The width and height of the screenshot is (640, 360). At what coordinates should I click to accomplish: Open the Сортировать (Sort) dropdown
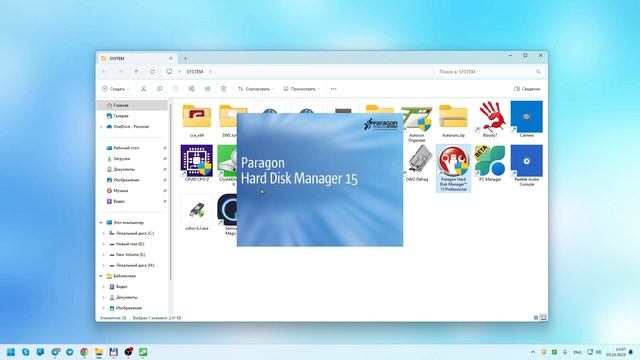256,89
